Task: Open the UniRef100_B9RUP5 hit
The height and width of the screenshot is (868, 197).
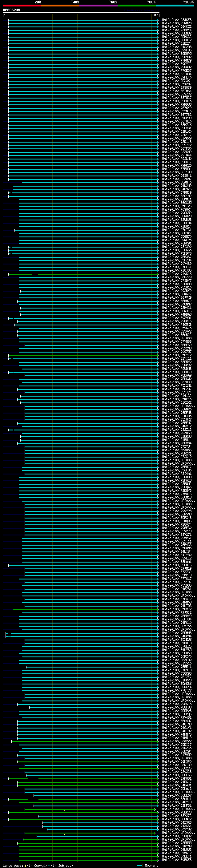Action: (176, 54)
